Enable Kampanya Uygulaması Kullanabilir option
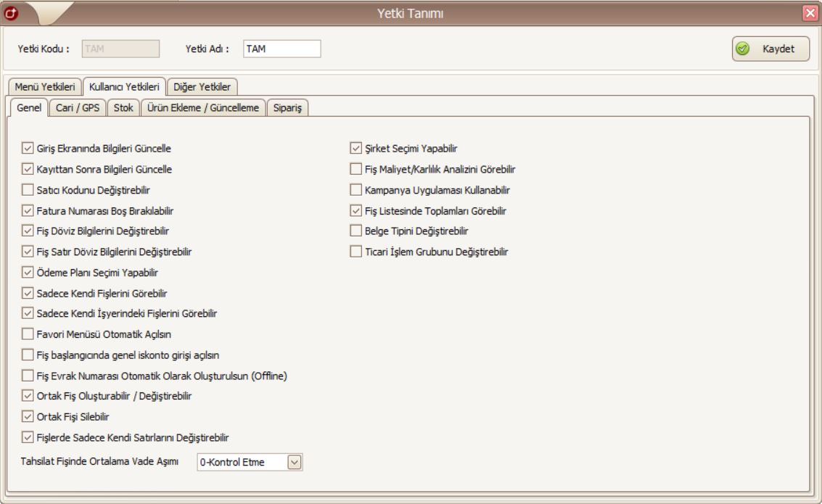 tap(355, 190)
